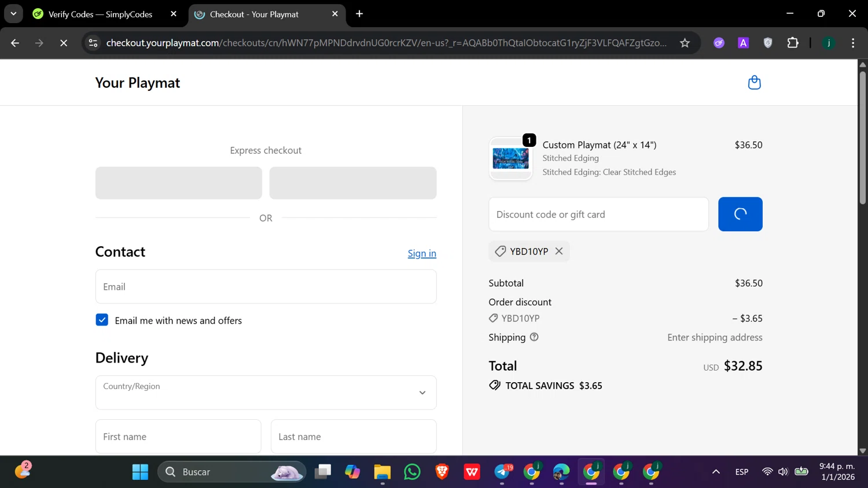Open the Windows Start menu
868x488 pixels.
coord(140,472)
